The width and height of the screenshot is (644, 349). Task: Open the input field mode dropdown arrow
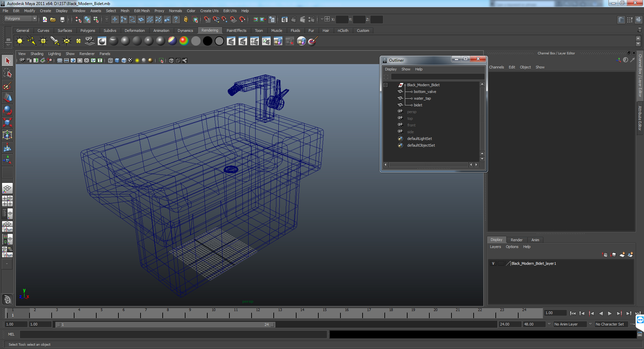tap(322, 19)
